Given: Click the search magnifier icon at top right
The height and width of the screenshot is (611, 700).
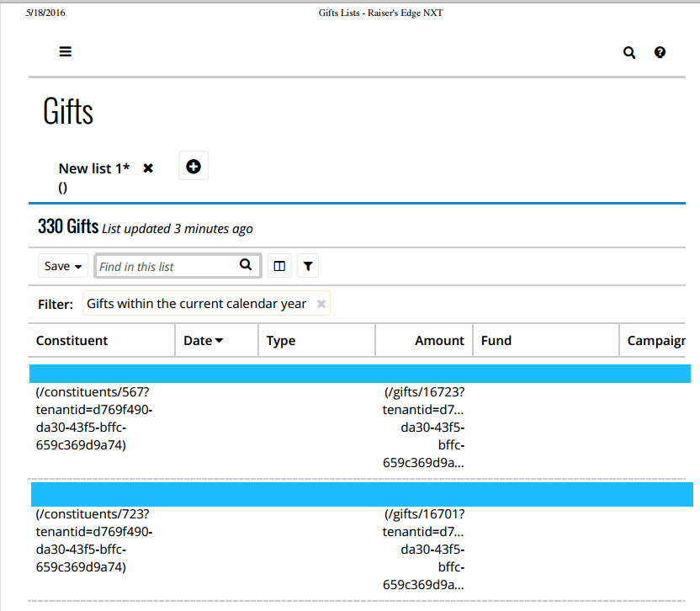Looking at the screenshot, I should (x=629, y=53).
